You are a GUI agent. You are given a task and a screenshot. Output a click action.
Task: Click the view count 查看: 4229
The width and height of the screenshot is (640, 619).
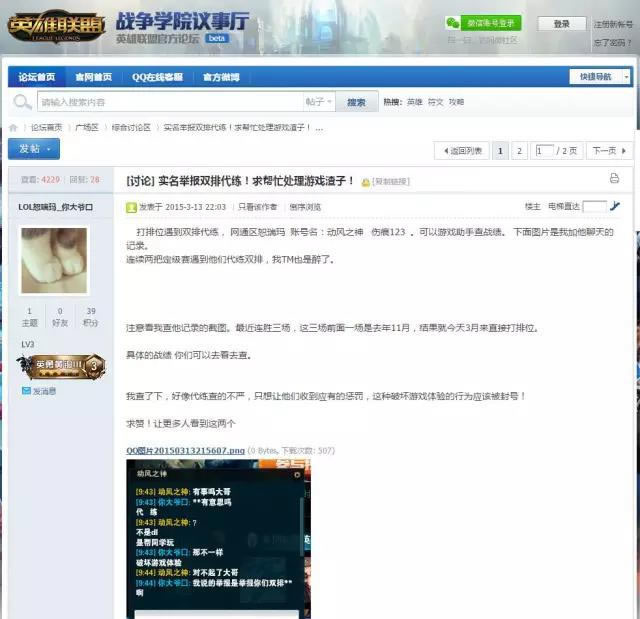pyautogui.click(x=40, y=180)
